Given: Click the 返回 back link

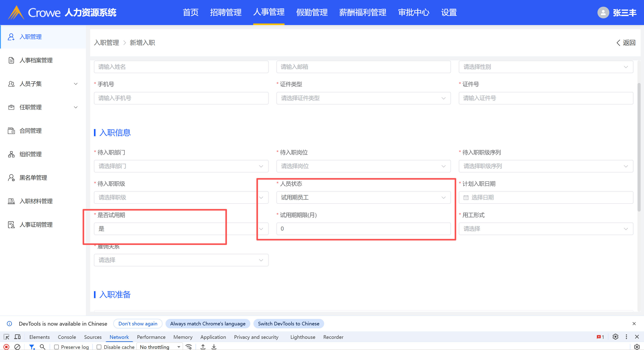Looking at the screenshot, I should pyautogui.click(x=626, y=43).
